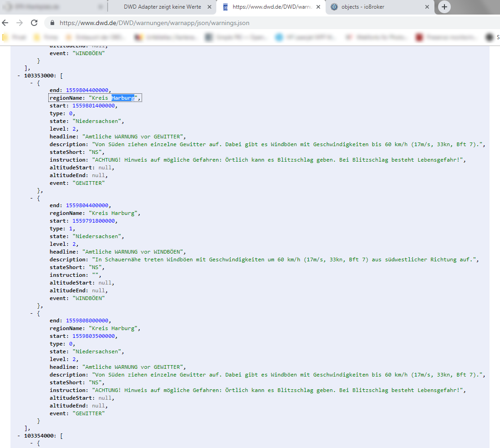This screenshot has height=448, width=500.
Task: Click description starting In Schauernähe treten Windböen
Action: click(284, 260)
